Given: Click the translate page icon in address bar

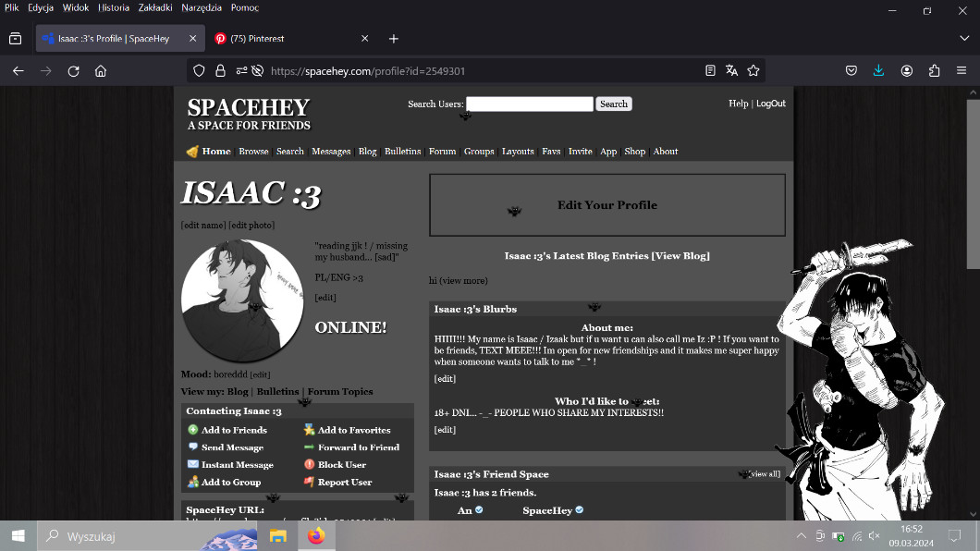Looking at the screenshot, I should [x=731, y=70].
